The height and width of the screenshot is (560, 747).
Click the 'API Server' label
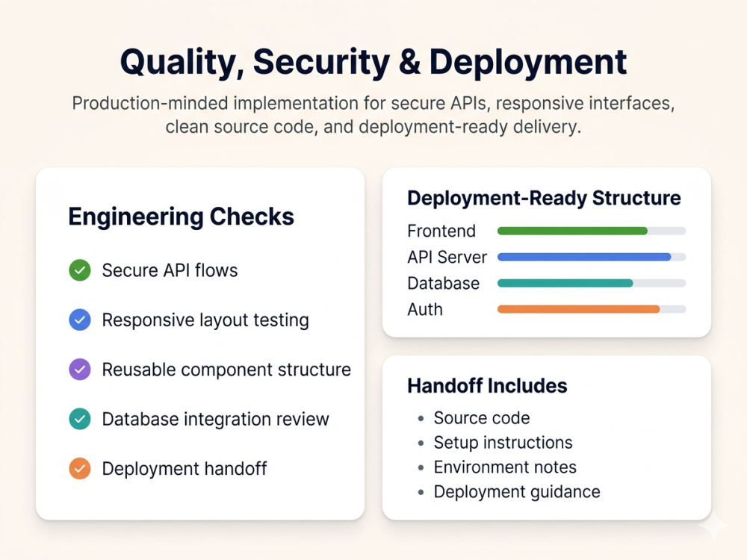point(447,257)
